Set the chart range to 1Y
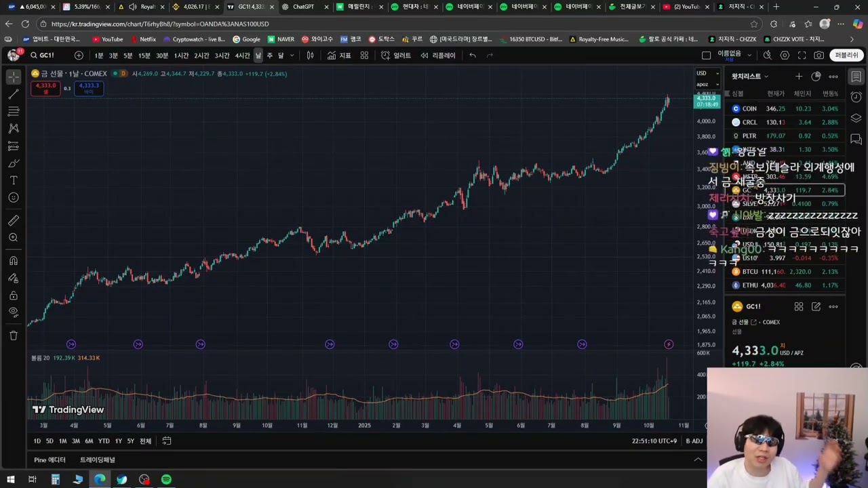Image resolution: width=868 pixels, height=488 pixels. [x=119, y=441]
